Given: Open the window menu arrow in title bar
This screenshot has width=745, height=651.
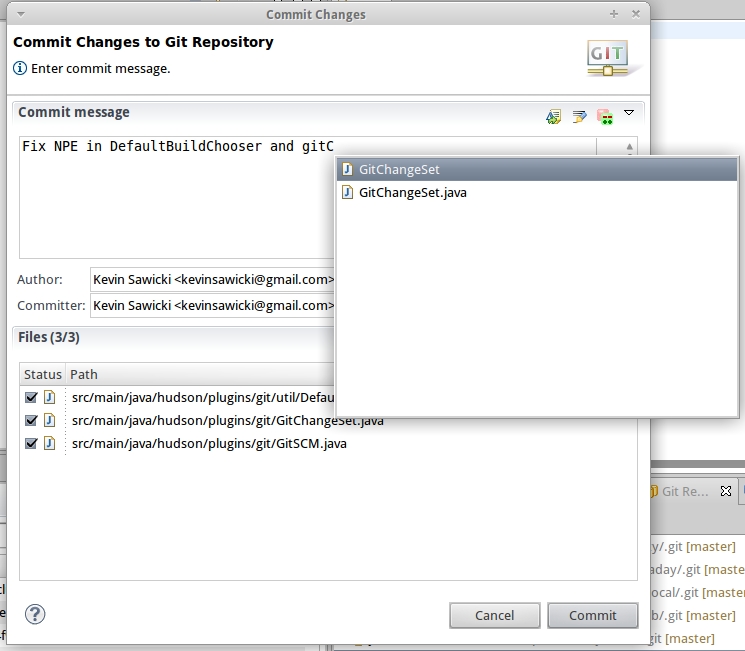Looking at the screenshot, I should pos(20,14).
